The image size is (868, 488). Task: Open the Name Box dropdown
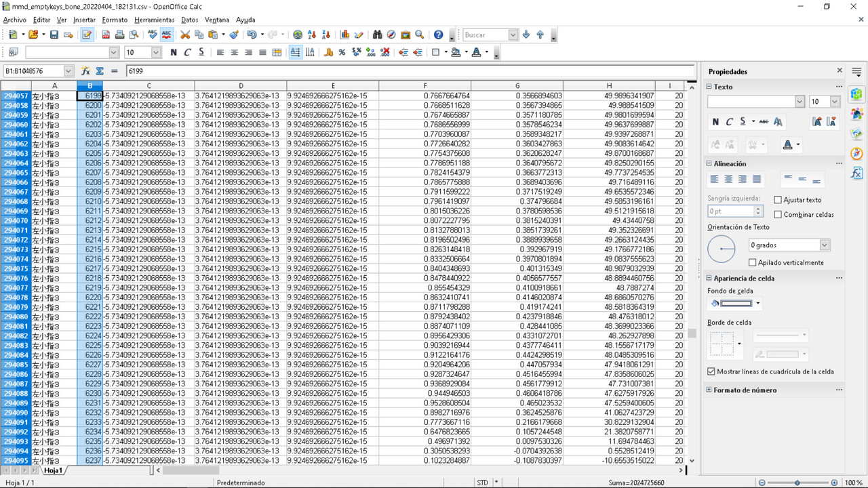(x=68, y=70)
